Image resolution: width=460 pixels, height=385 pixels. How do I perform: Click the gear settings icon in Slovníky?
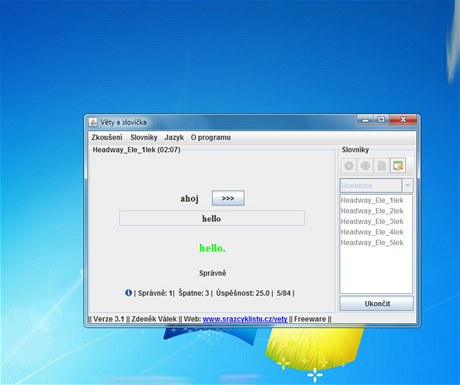click(349, 166)
